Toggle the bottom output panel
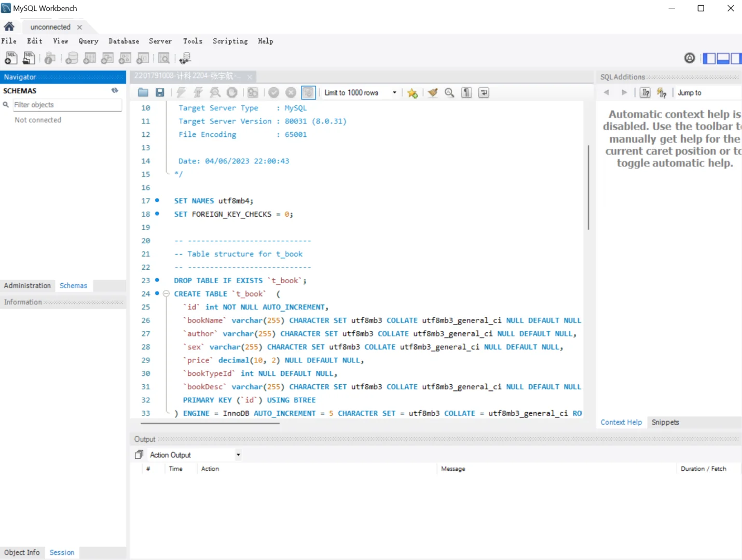 [x=723, y=58]
